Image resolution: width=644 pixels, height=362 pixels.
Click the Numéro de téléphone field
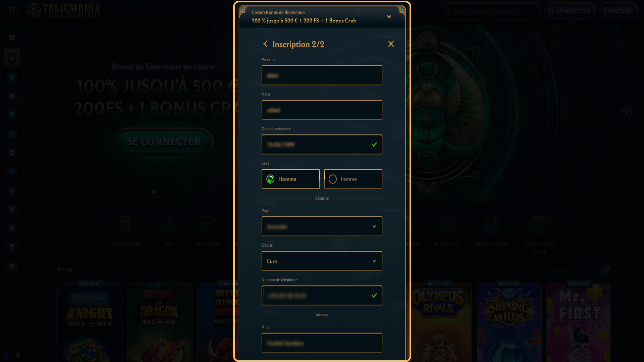coord(322,295)
